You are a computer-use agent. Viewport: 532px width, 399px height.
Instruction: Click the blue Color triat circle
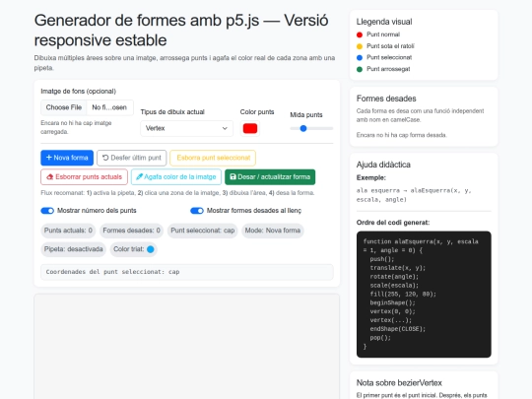151,249
